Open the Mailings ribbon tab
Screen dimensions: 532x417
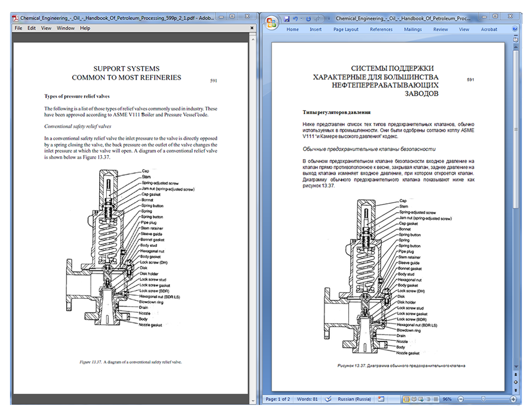point(413,29)
